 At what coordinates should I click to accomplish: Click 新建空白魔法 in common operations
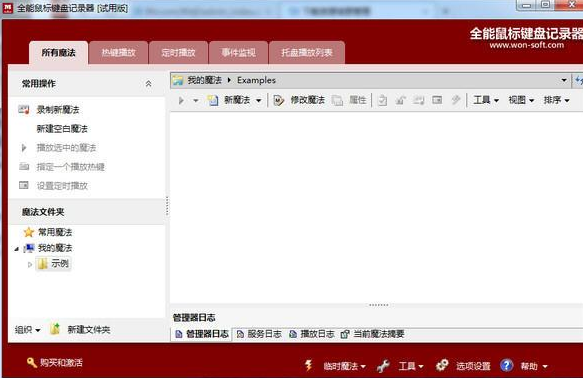[62, 129]
